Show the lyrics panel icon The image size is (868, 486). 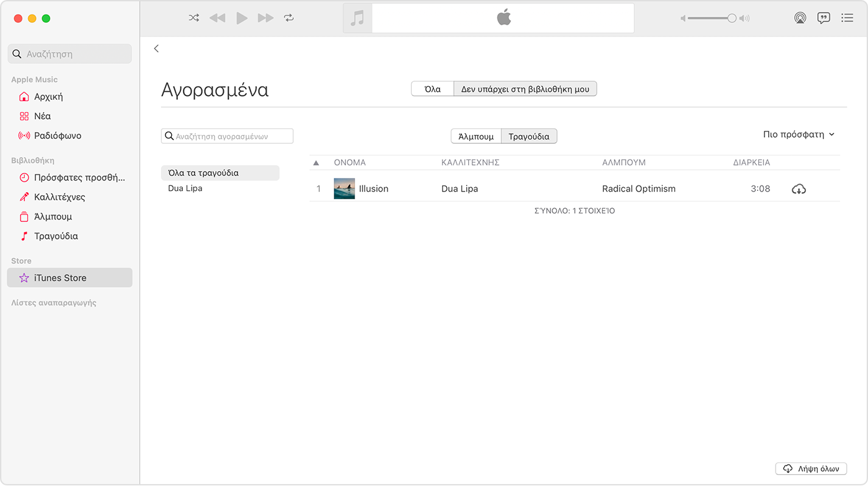pos(823,18)
